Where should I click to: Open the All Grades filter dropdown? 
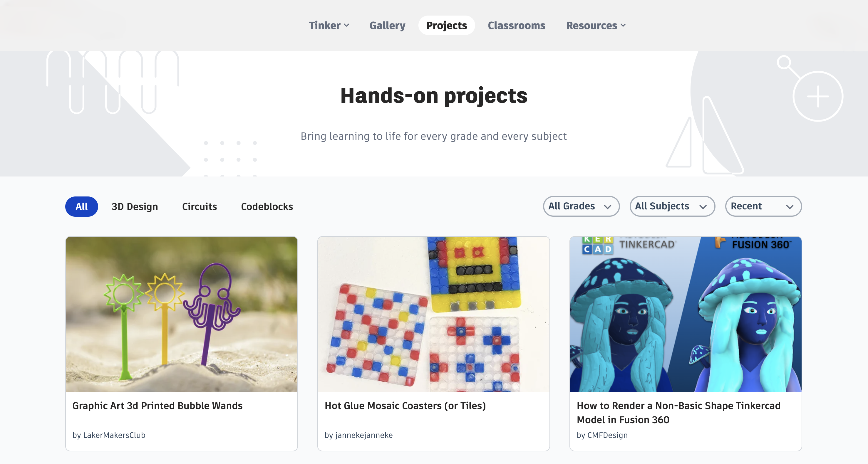click(x=581, y=206)
